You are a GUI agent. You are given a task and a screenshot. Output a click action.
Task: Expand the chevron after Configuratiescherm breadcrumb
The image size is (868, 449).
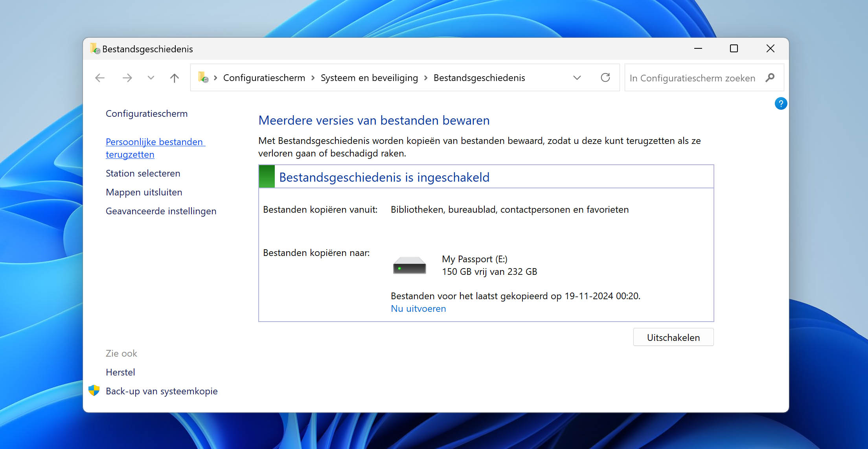click(313, 78)
